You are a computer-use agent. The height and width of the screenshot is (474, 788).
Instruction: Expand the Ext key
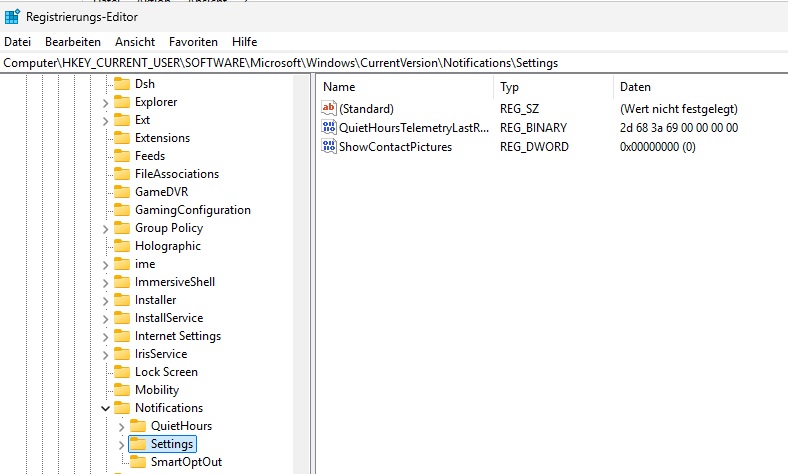105,121
